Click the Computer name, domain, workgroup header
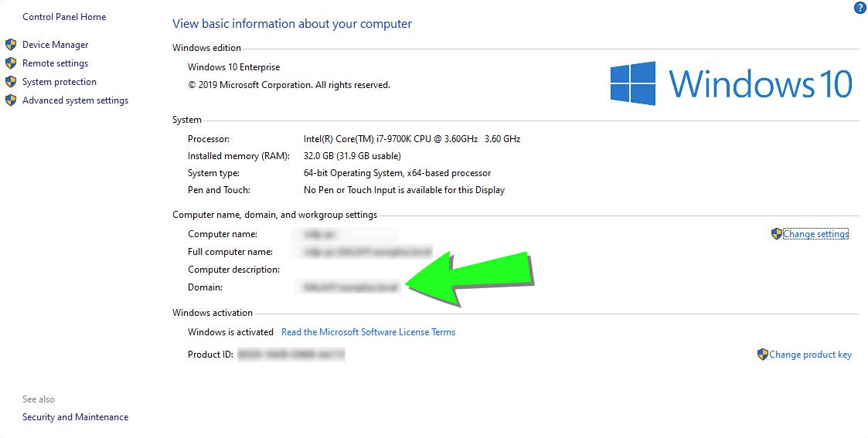The image size is (868, 438). point(274,215)
